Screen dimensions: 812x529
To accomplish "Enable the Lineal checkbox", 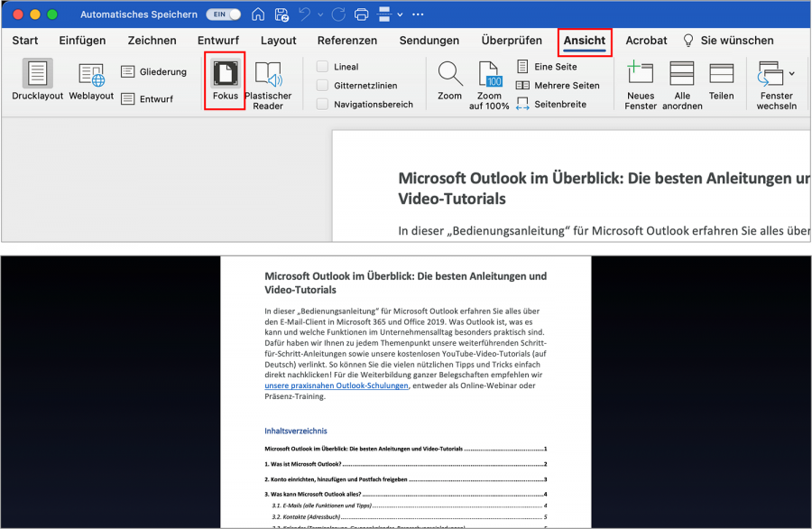I will click(322, 65).
